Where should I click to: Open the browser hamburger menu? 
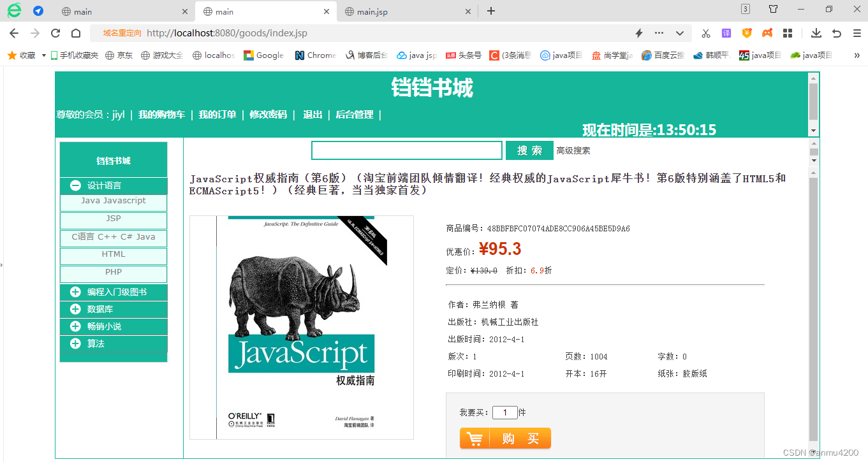[857, 33]
